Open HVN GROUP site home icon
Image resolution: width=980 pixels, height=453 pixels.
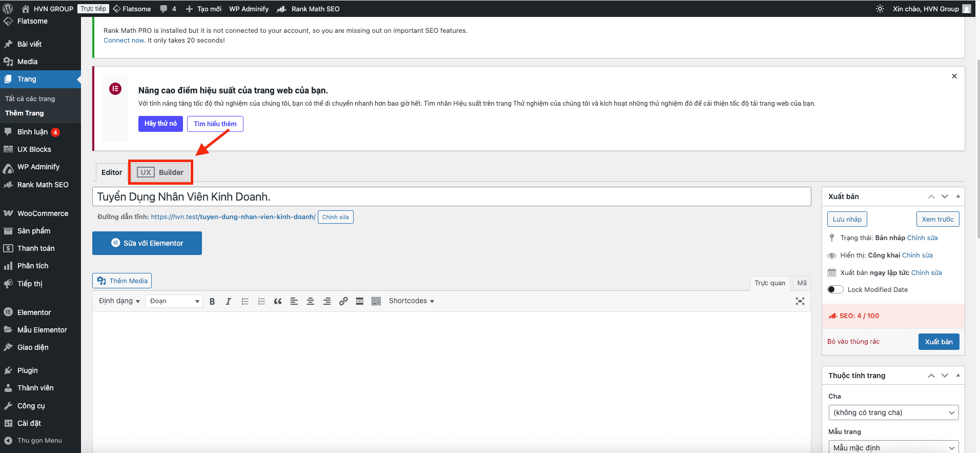coord(26,9)
